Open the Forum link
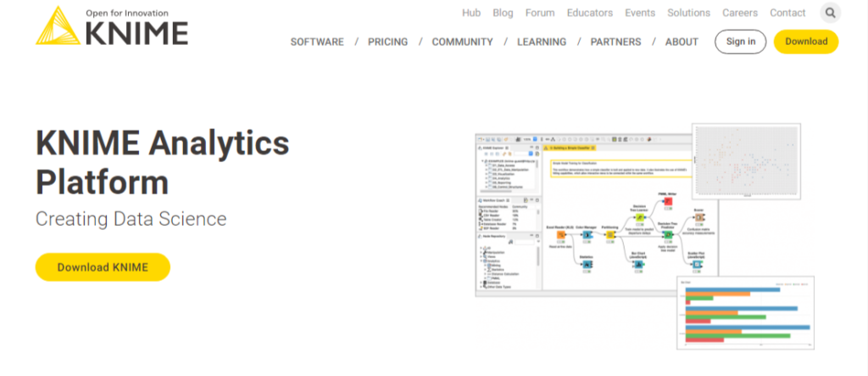The image size is (868, 376). (x=540, y=13)
